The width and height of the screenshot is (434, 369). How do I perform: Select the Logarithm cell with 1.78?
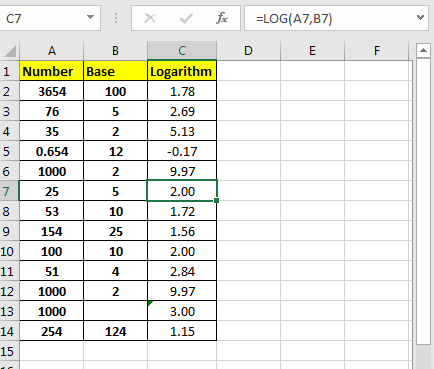[182, 91]
